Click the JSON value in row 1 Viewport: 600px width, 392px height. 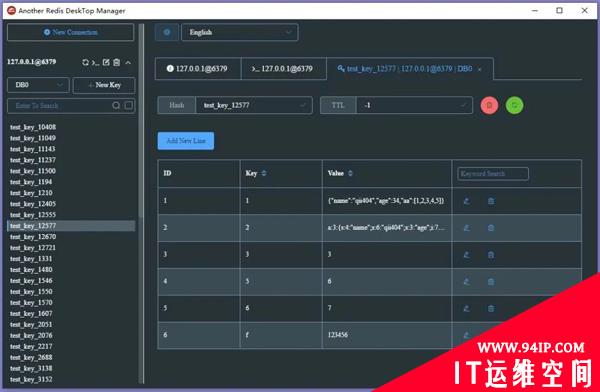(x=386, y=201)
